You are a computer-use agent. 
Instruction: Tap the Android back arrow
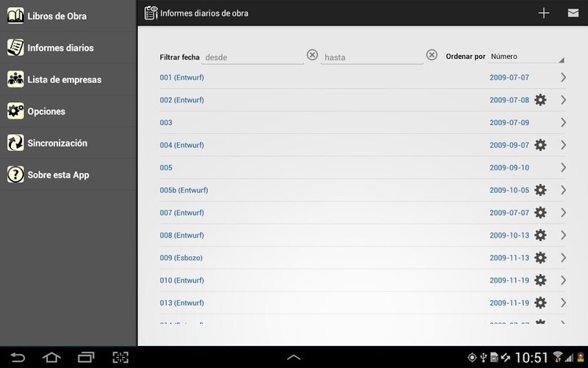(18, 358)
